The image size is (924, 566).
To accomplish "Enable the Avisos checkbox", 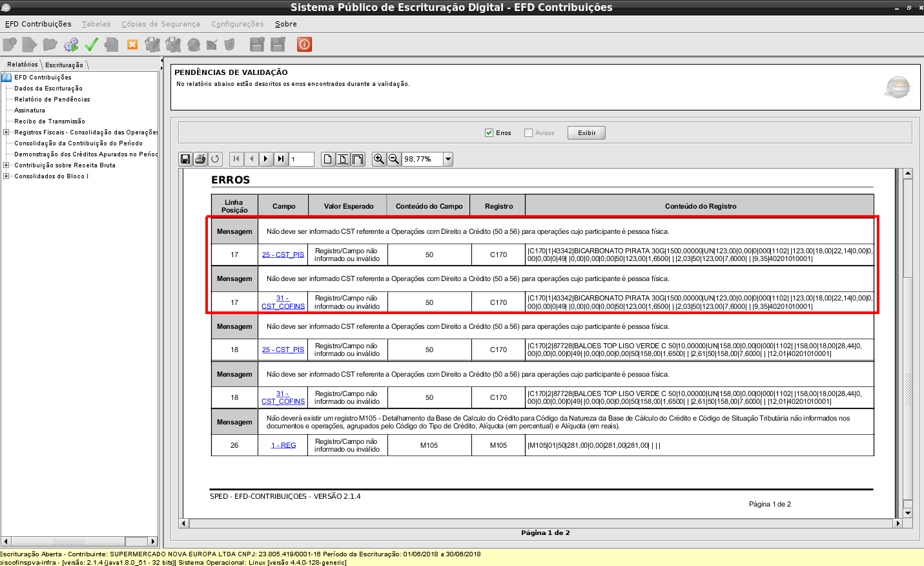I will click(528, 133).
